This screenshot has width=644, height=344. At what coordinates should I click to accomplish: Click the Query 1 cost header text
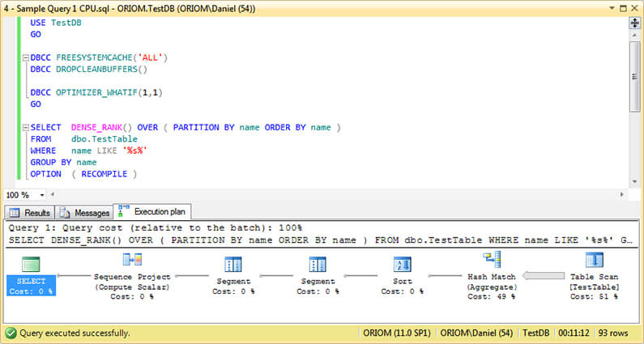(156, 227)
